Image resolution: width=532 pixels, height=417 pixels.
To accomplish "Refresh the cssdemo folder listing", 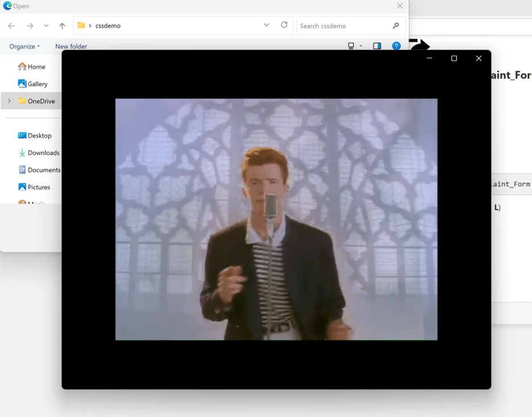I will pos(284,25).
